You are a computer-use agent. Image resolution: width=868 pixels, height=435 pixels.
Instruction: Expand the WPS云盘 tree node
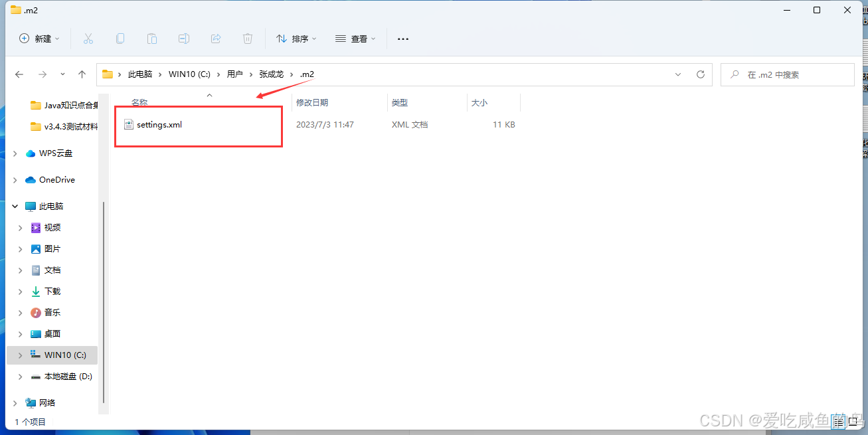pyautogui.click(x=15, y=153)
